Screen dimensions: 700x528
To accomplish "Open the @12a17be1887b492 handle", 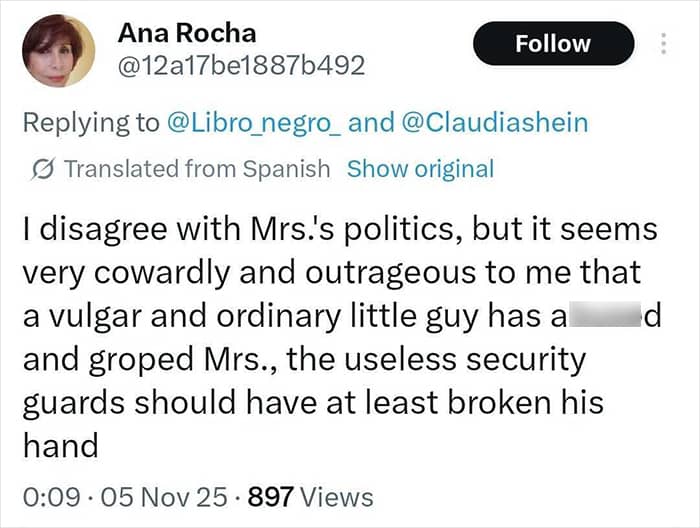I will (241, 66).
